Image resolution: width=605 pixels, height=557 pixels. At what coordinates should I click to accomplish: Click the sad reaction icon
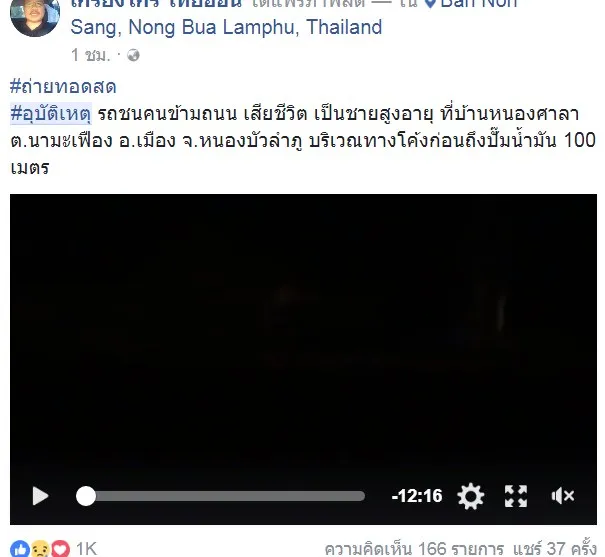(x=40, y=549)
